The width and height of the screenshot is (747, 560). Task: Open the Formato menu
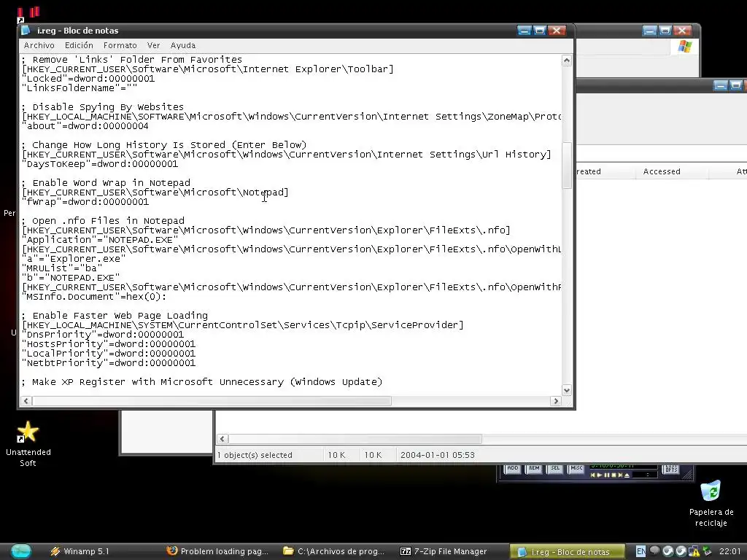click(x=120, y=45)
